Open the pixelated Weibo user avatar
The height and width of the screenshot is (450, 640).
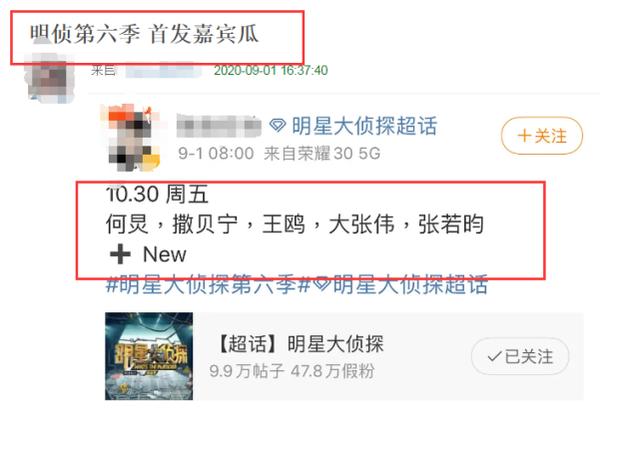pyautogui.click(x=130, y=138)
